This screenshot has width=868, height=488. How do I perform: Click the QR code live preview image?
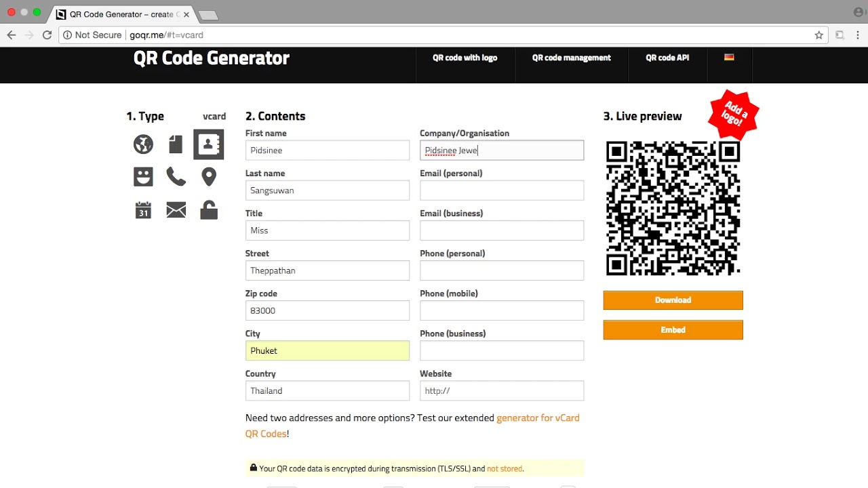[673, 208]
